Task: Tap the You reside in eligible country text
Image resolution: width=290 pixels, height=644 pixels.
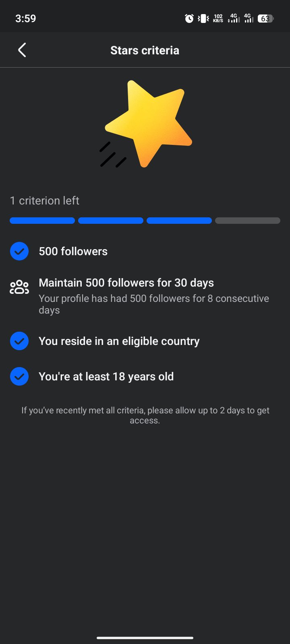Action: point(119,341)
